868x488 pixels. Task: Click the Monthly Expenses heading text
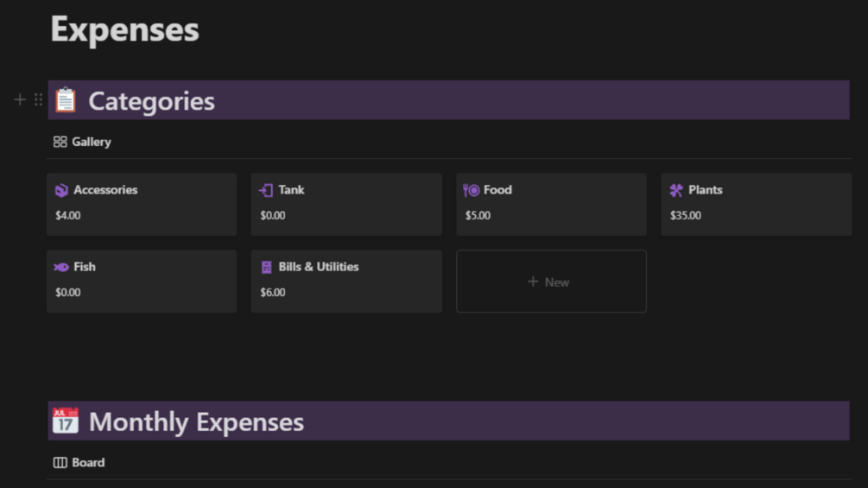click(197, 422)
